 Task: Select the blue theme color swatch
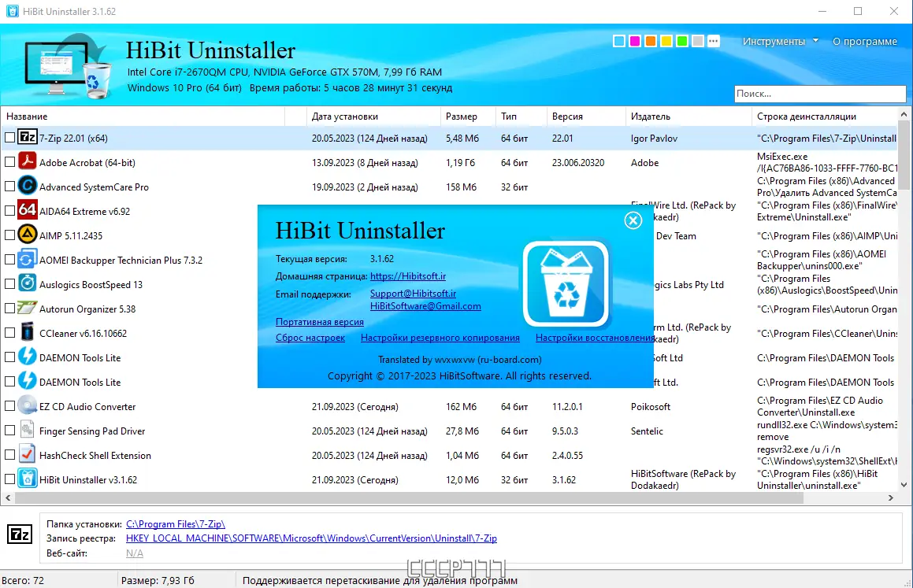coord(619,41)
